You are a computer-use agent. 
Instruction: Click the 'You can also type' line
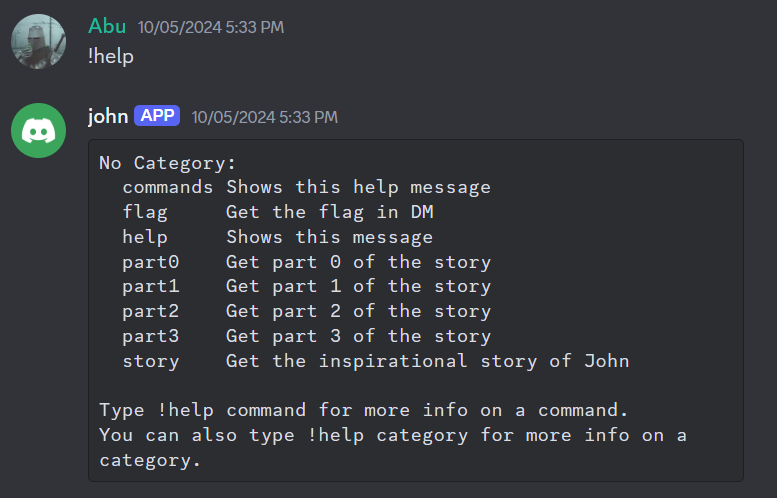392,435
